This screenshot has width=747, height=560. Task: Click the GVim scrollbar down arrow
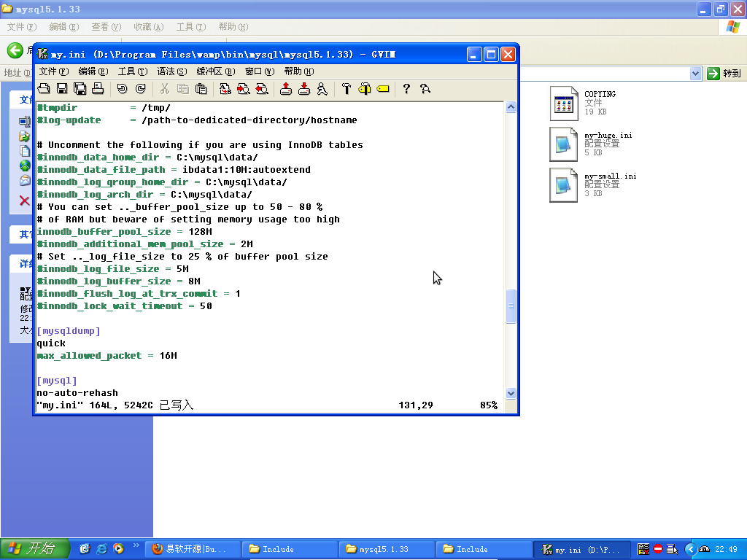point(511,393)
